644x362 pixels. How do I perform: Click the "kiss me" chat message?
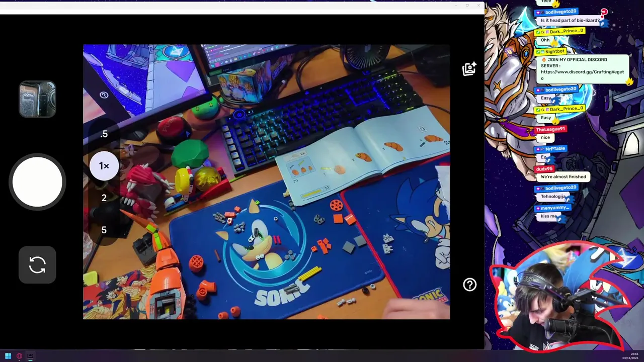point(548,216)
